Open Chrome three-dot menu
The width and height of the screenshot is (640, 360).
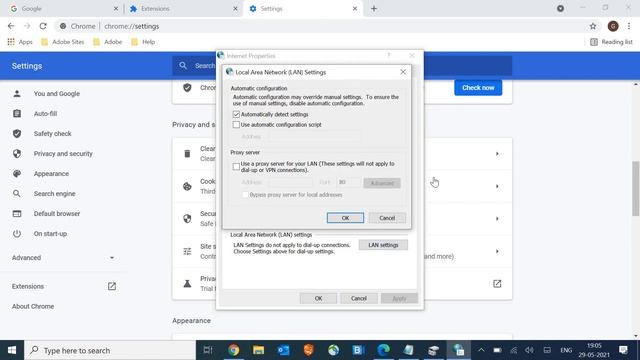(x=629, y=26)
